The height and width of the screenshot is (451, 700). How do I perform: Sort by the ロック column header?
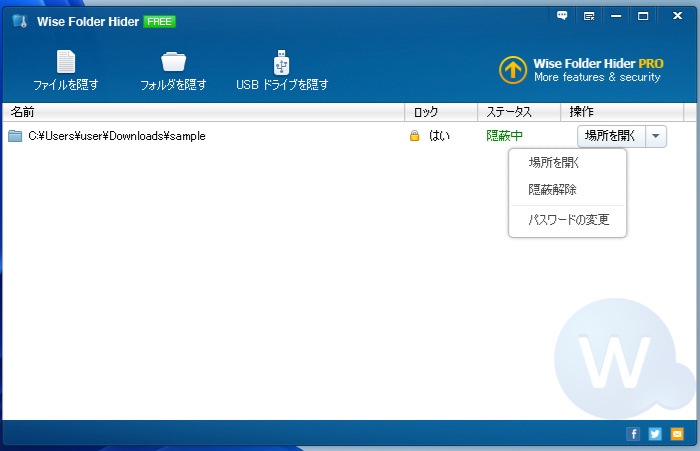point(441,112)
